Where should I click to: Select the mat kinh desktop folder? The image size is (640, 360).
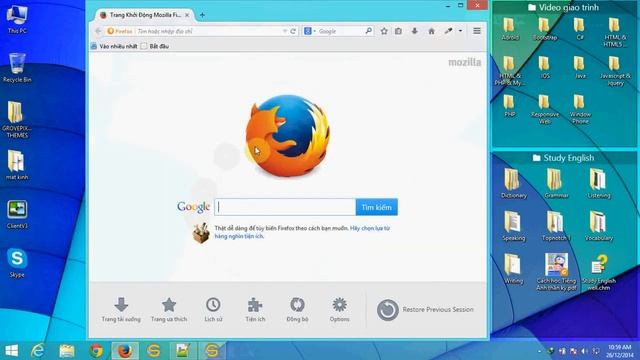point(17,165)
